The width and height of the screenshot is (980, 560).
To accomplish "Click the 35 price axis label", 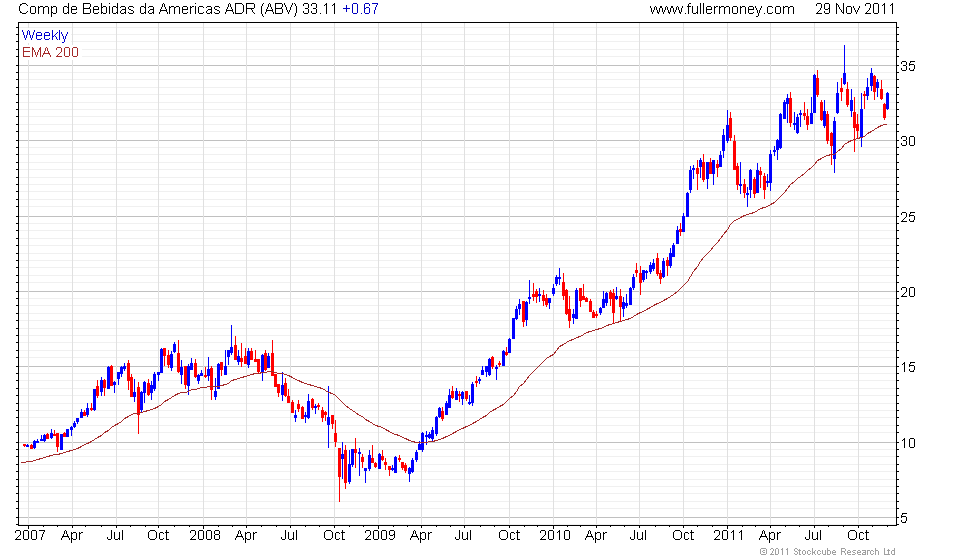I will 908,66.
